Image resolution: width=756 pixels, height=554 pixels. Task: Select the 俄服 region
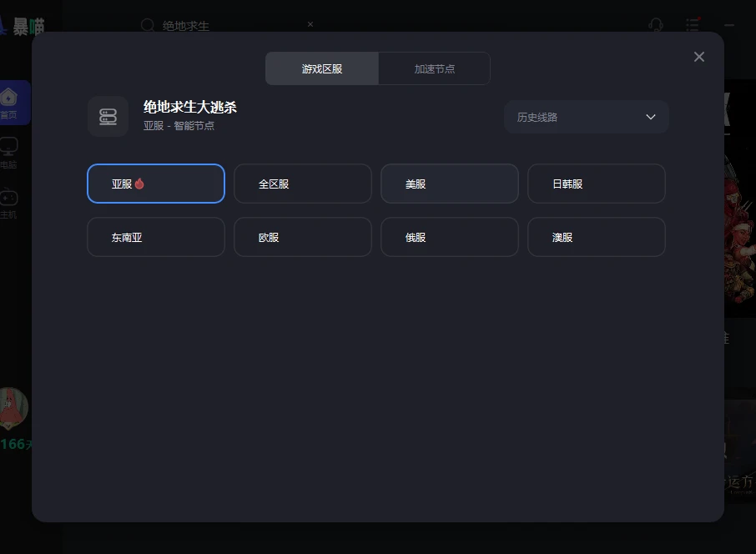point(450,237)
